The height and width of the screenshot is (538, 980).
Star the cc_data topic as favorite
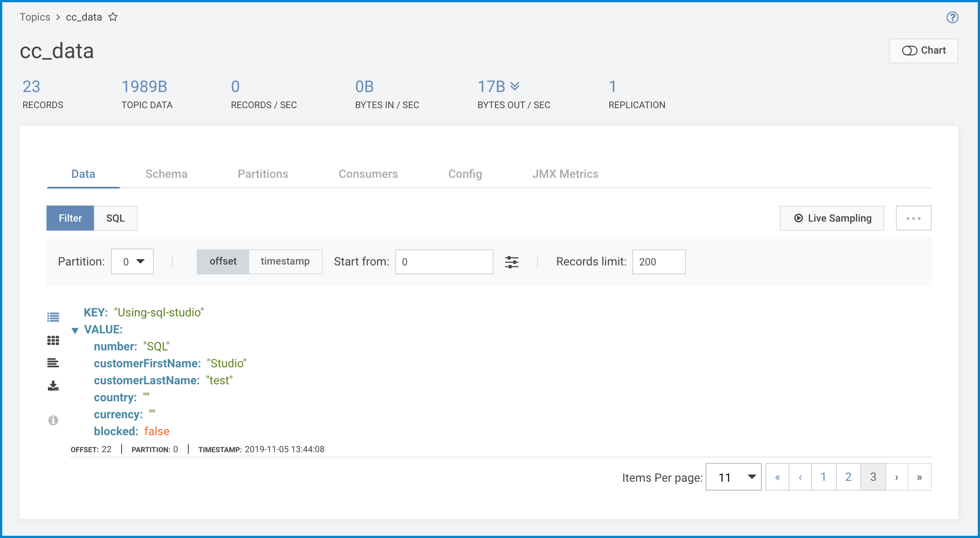pyautogui.click(x=113, y=17)
